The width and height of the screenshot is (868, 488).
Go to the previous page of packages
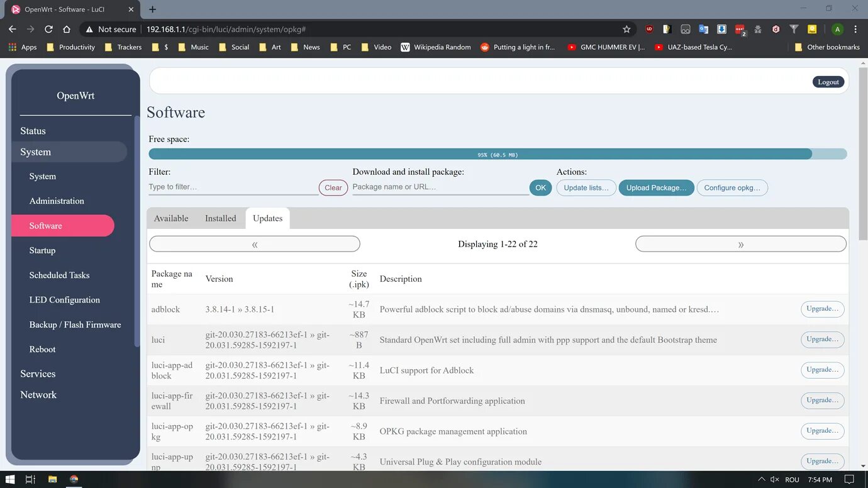[255, 244]
